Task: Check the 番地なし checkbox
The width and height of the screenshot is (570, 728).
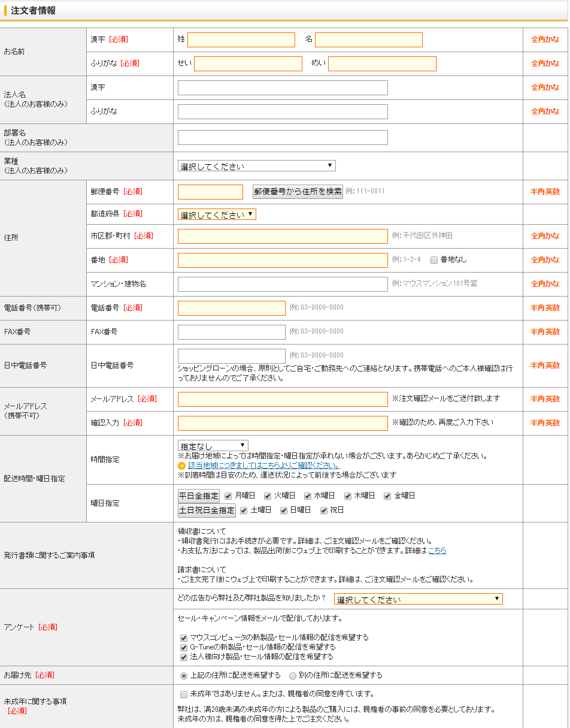Action: pos(434,260)
